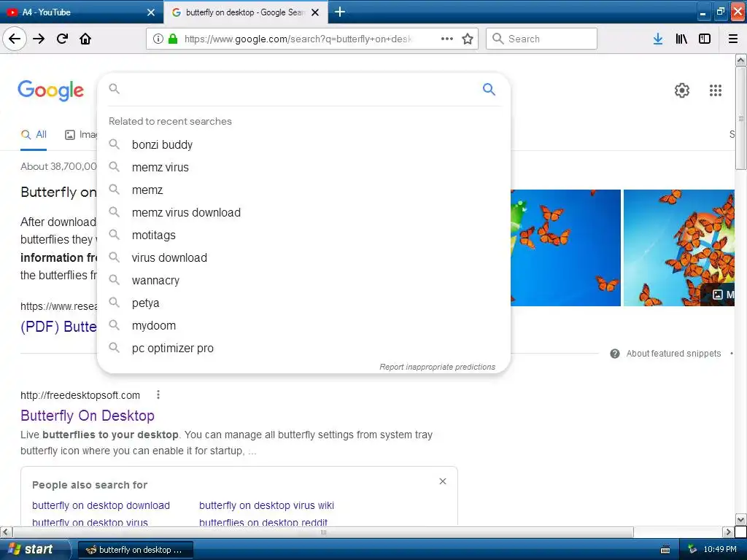Click butterfly on desktop virus related search

click(x=90, y=522)
